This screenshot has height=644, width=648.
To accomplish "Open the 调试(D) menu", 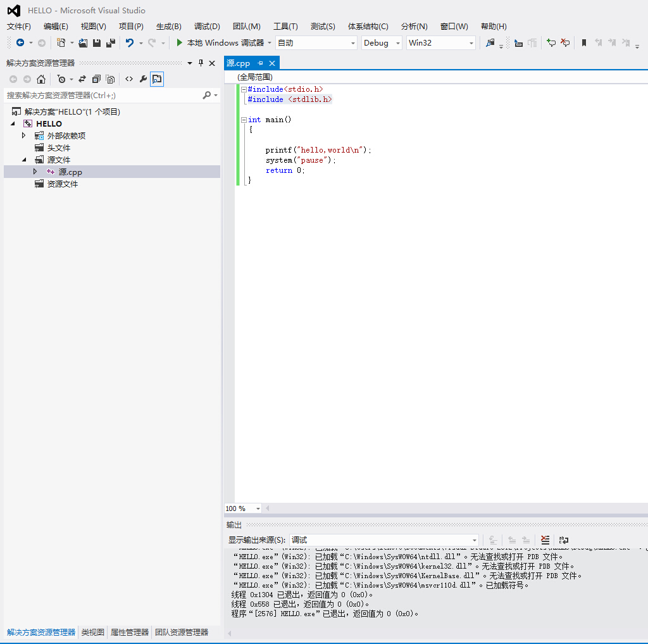I will coord(207,27).
